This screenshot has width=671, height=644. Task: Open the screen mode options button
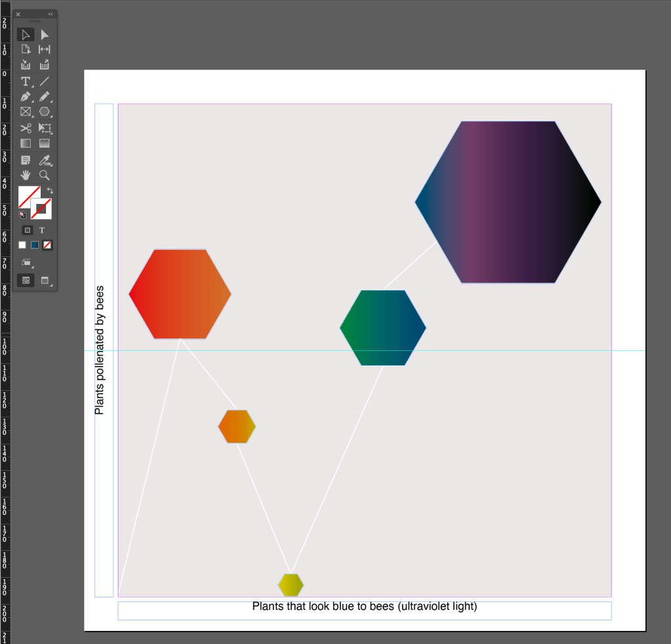coord(45,280)
